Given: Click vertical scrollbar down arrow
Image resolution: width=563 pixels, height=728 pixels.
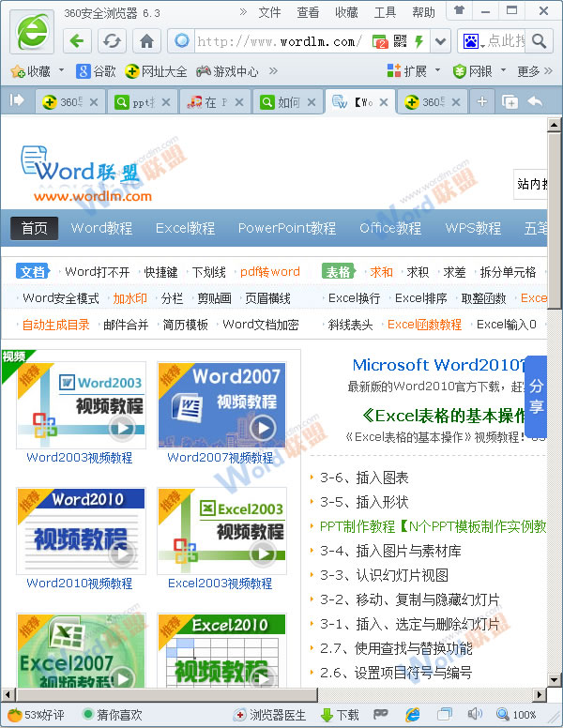Looking at the screenshot, I should point(555,680).
